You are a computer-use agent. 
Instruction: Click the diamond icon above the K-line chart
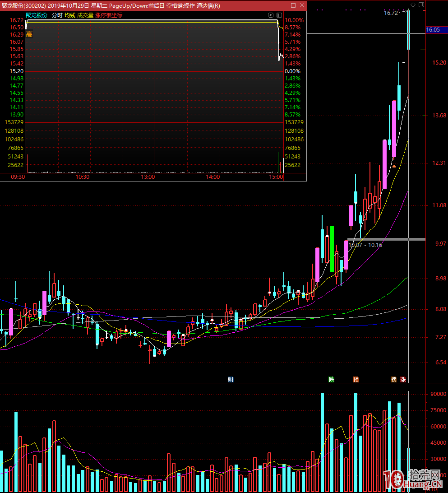pos(413,5)
